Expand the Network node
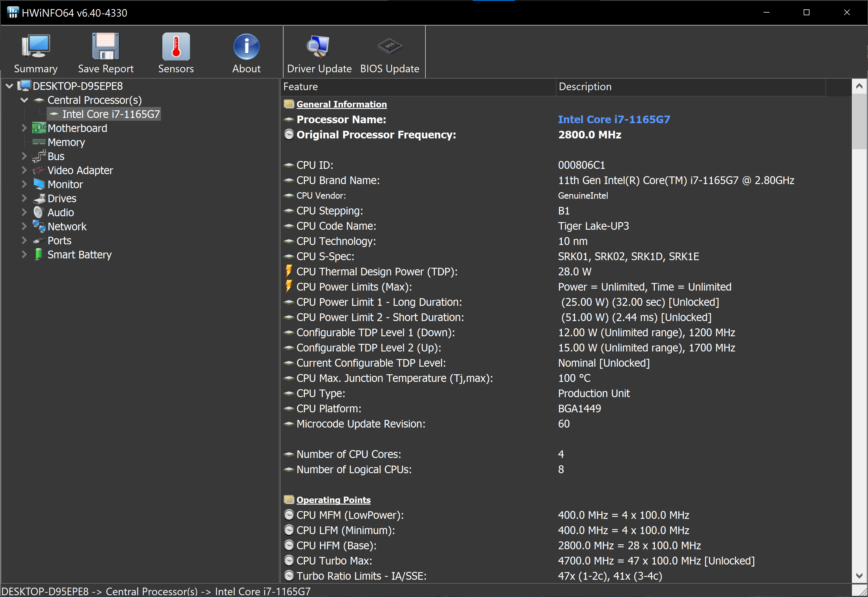 point(24,226)
